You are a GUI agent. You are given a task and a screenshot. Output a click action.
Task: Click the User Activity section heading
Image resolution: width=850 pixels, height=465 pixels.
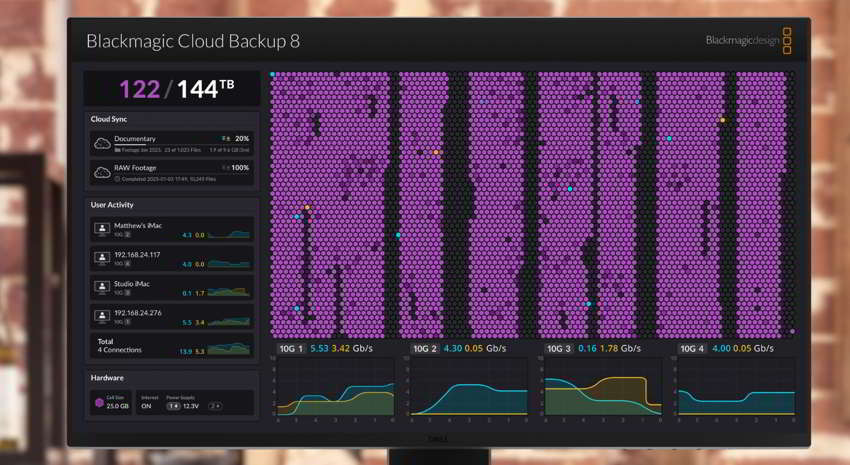tap(112, 205)
